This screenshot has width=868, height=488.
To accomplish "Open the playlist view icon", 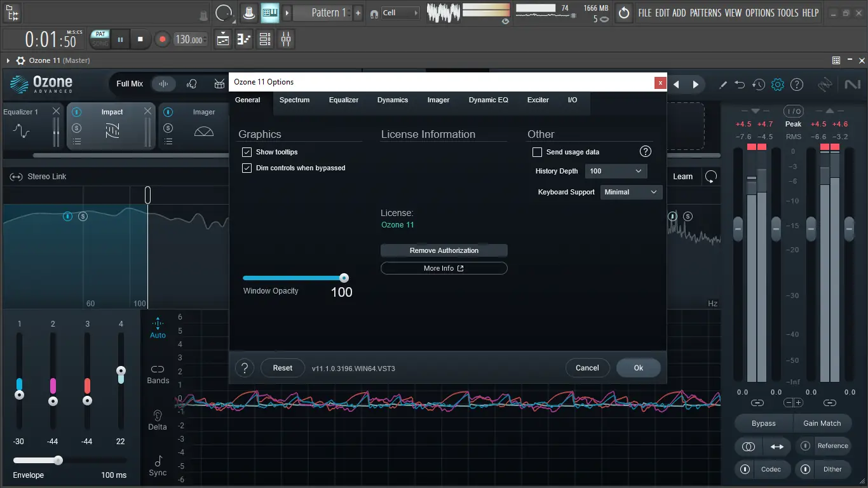I will (x=223, y=39).
